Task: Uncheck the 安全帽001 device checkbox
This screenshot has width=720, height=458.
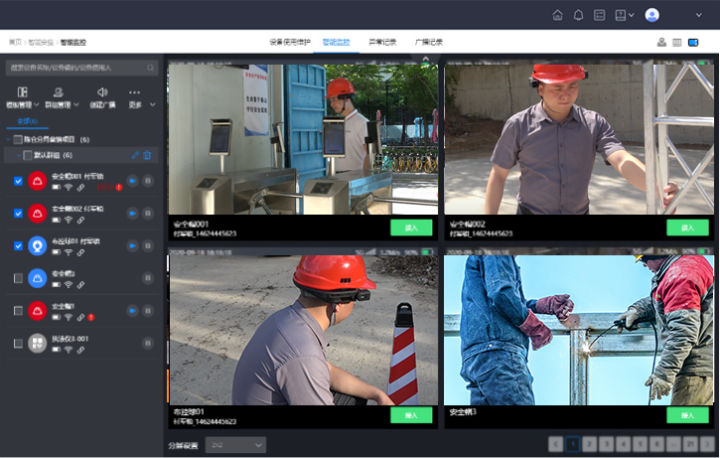Action: point(18,181)
